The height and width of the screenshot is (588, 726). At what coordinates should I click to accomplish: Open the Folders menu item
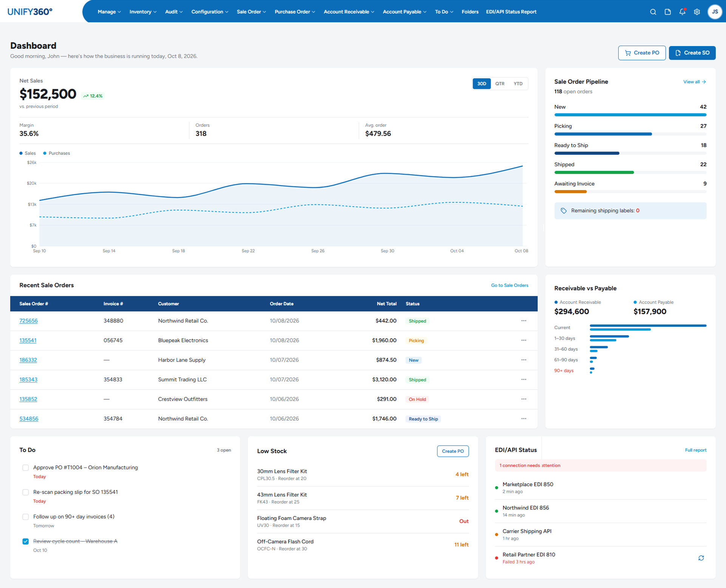pos(470,12)
